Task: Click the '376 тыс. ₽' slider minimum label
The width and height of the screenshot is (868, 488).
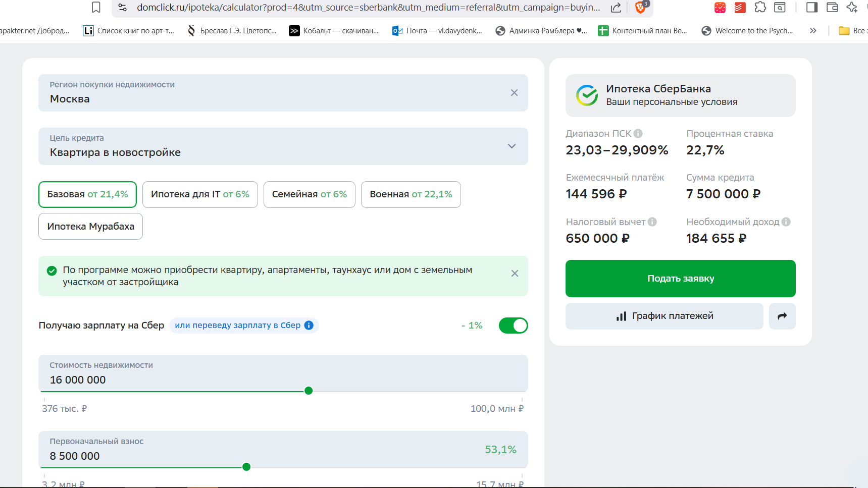Action: [65, 409]
